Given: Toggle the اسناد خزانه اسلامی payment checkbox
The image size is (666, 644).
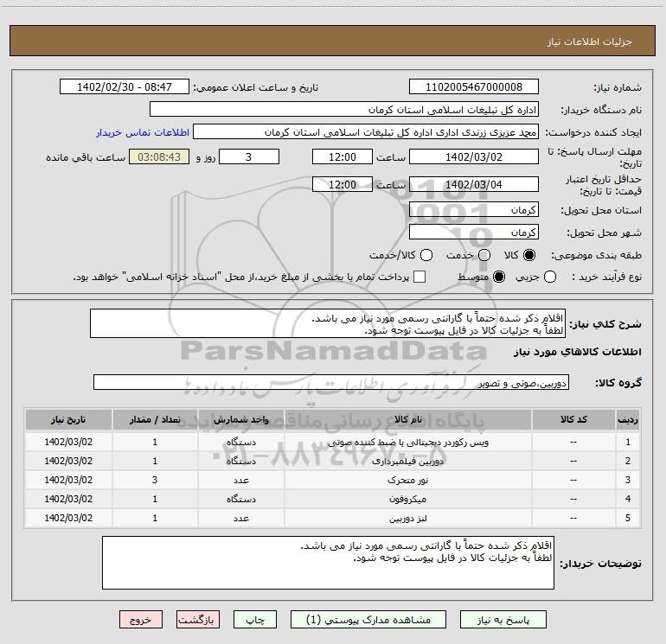Looking at the screenshot, I should pyautogui.click(x=419, y=277).
